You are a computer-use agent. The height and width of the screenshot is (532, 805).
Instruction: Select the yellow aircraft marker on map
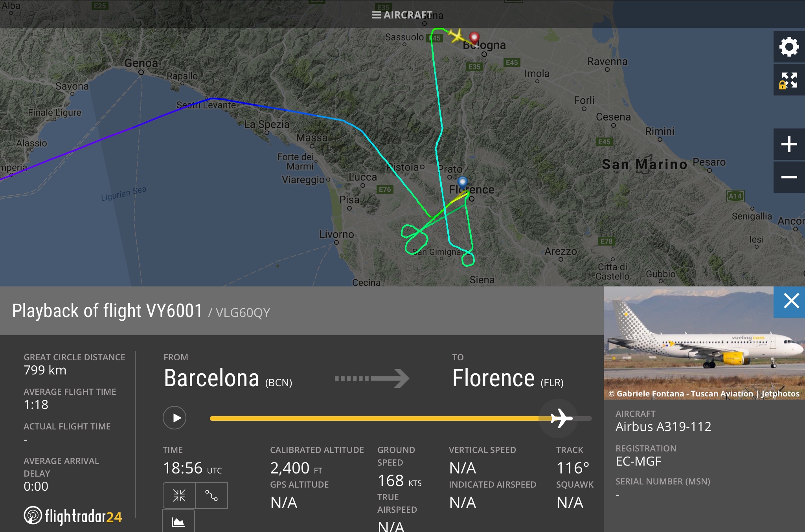(457, 36)
